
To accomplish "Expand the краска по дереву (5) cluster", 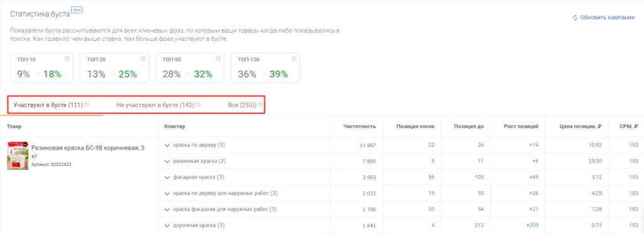I will [167, 145].
